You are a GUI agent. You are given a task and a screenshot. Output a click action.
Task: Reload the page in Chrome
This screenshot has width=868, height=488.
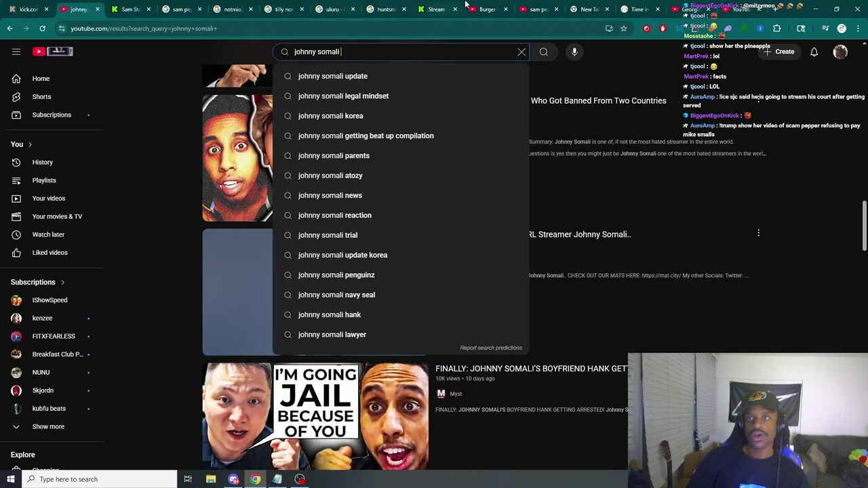[x=42, y=28]
